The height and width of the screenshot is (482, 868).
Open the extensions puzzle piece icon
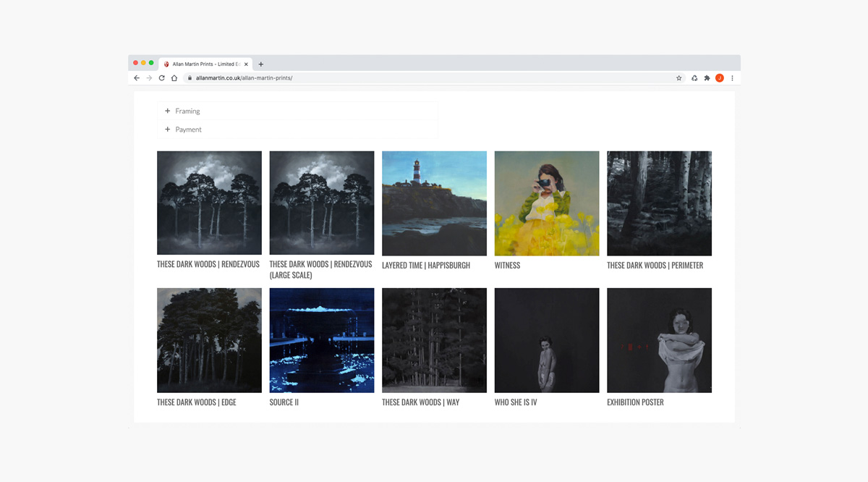(x=707, y=78)
